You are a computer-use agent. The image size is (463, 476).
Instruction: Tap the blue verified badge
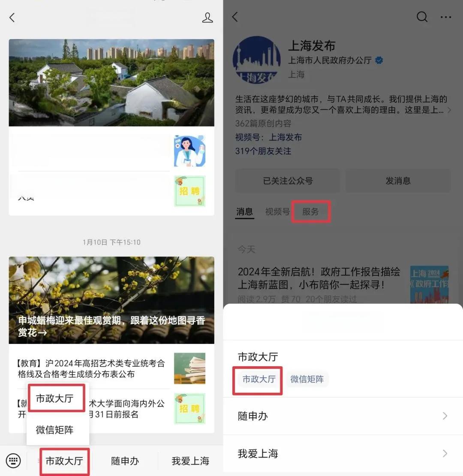[x=379, y=60]
